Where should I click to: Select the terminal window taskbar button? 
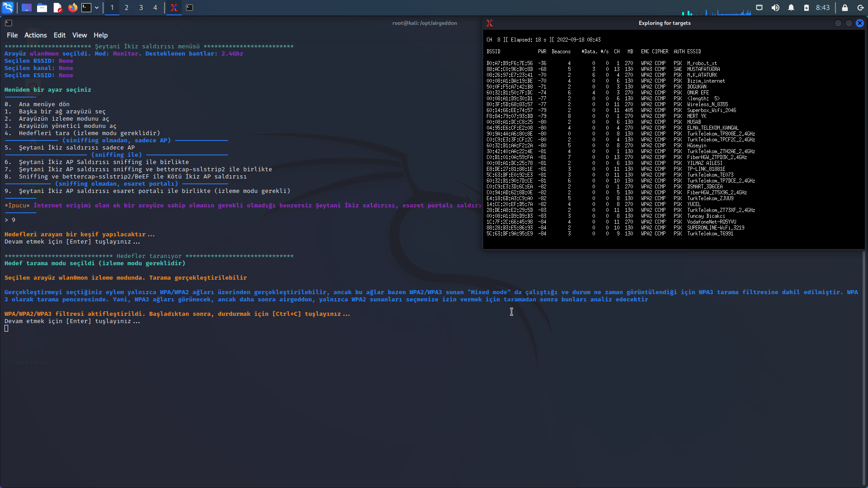189,8
